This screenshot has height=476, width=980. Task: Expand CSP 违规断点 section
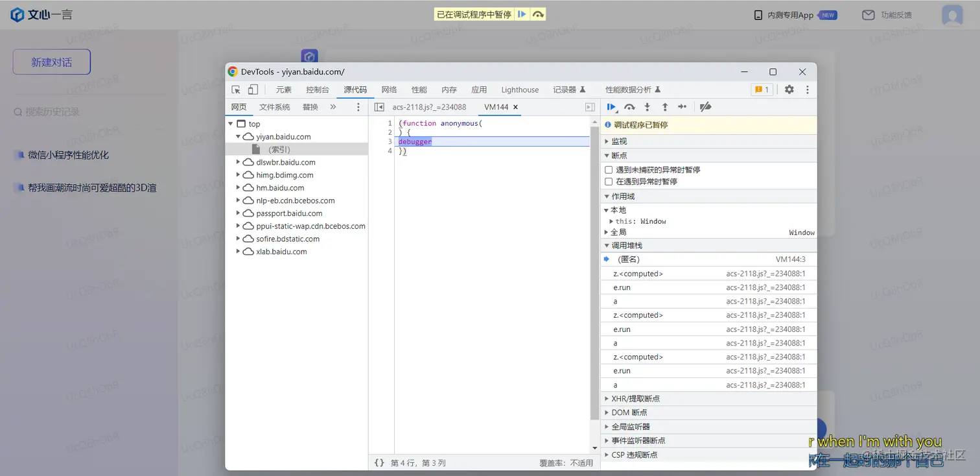click(x=708, y=455)
